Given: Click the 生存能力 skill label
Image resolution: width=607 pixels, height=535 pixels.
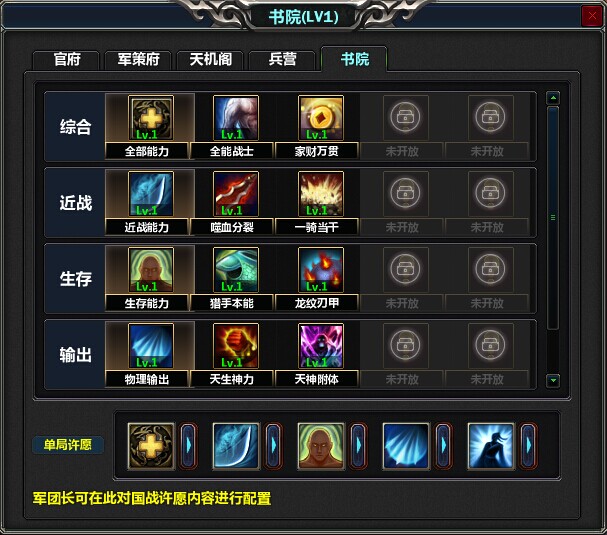Looking at the screenshot, I should [x=147, y=303].
